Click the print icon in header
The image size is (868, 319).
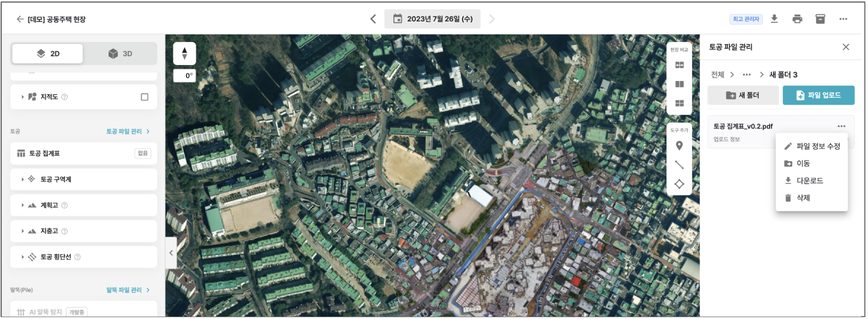(797, 19)
